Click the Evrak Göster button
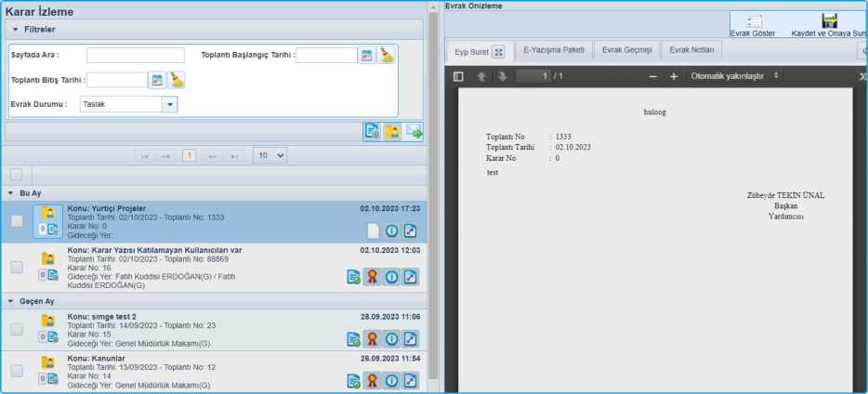 pyautogui.click(x=754, y=25)
